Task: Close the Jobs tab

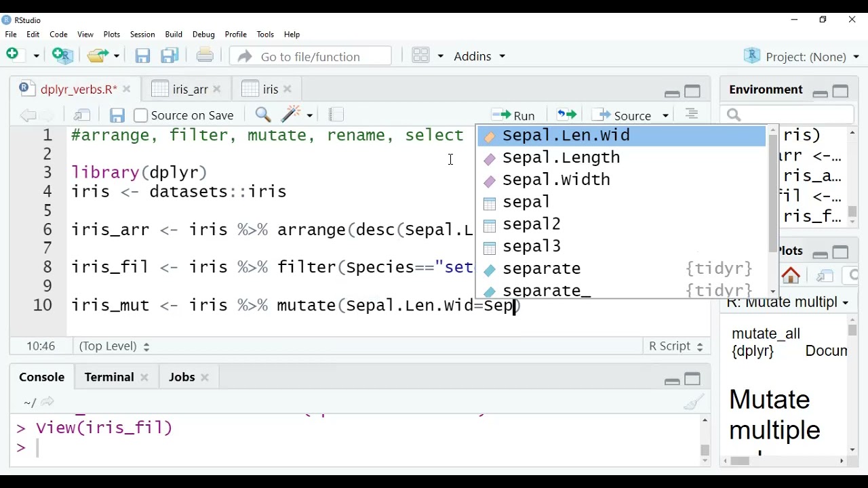Action: point(205,378)
